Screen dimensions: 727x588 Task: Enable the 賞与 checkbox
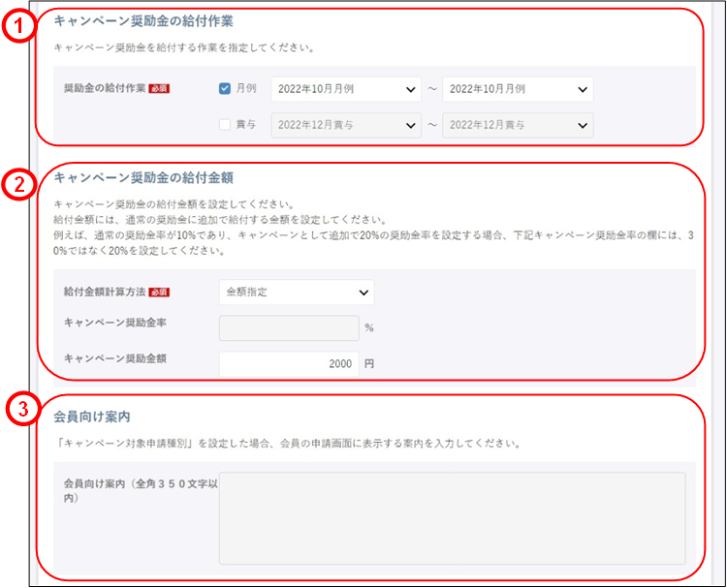pyautogui.click(x=225, y=125)
